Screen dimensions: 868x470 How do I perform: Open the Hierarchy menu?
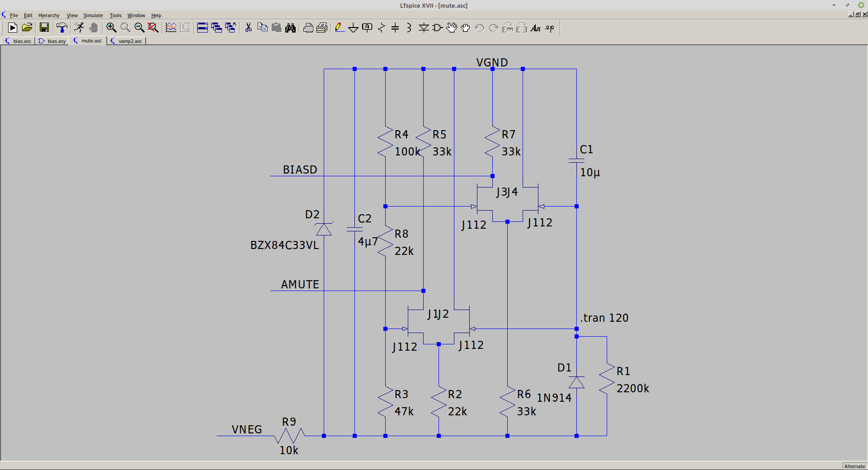click(x=49, y=15)
